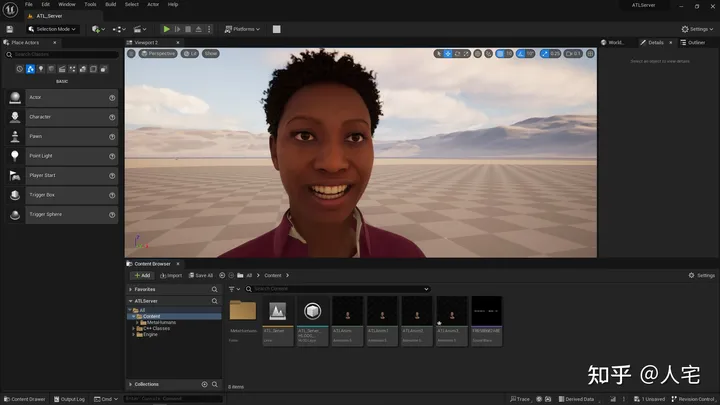Toggle scale snapping in viewport
The height and width of the screenshot is (405, 720).
click(545, 54)
